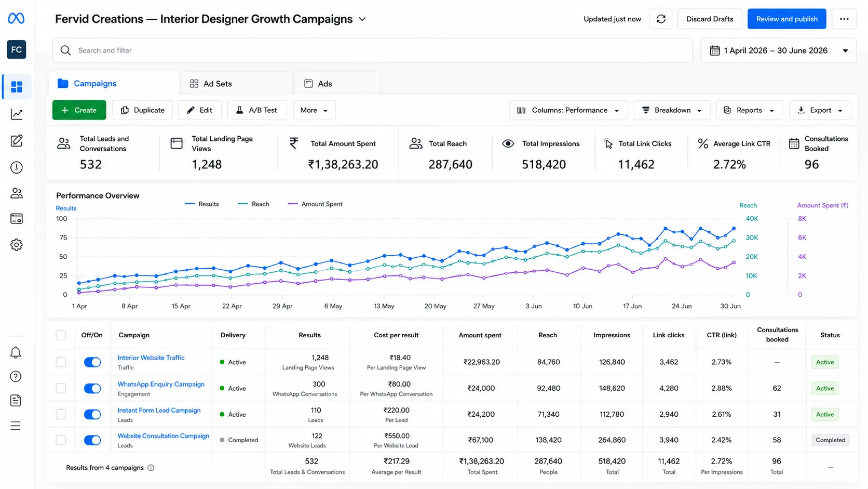Open the WhatsApp Enquiry Campaign link
Image resolution: width=868 pixels, height=489 pixels.
tap(161, 384)
